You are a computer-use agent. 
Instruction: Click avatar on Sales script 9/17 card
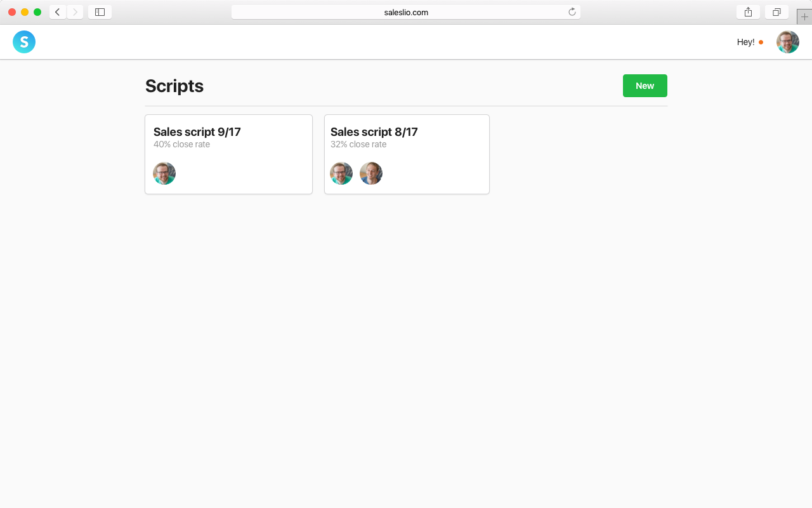tap(164, 173)
